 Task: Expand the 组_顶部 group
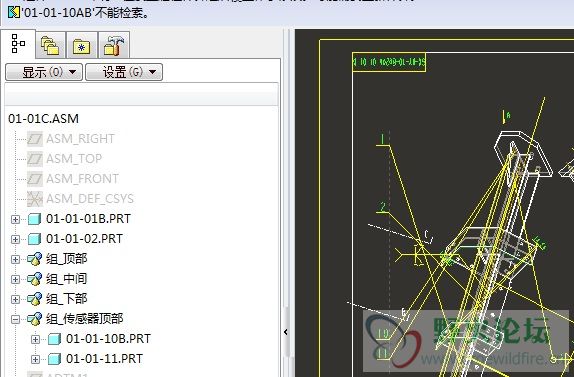click(15, 259)
